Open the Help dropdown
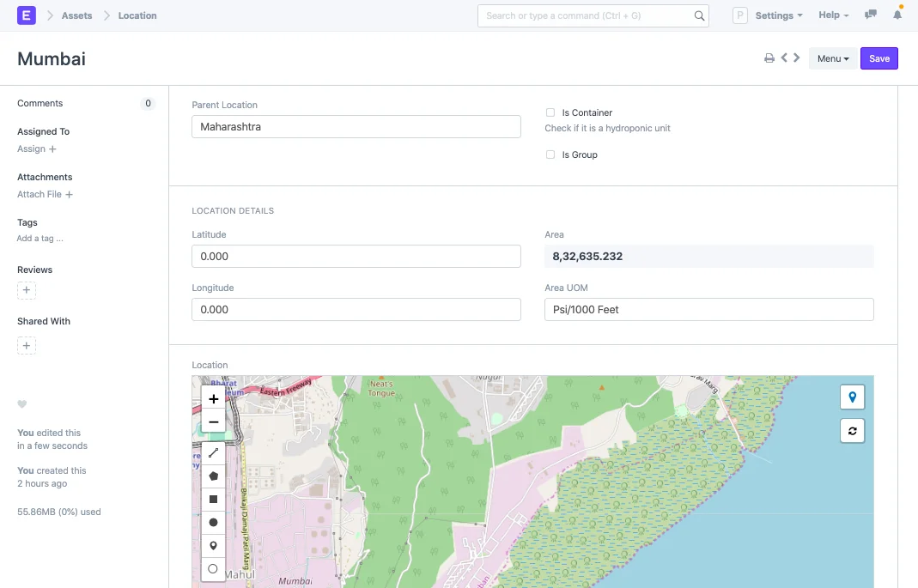918x588 pixels. point(833,15)
